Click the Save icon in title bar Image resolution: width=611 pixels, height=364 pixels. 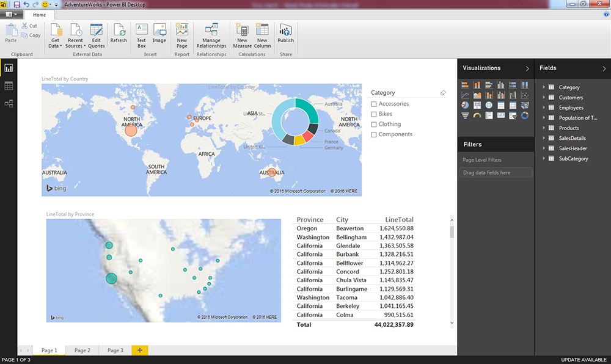16,5
